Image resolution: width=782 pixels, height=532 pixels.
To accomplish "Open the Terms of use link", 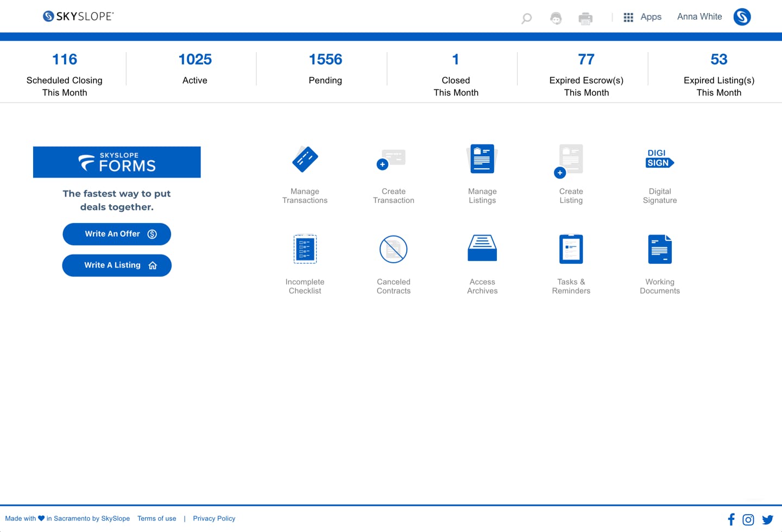I will (157, 518).
